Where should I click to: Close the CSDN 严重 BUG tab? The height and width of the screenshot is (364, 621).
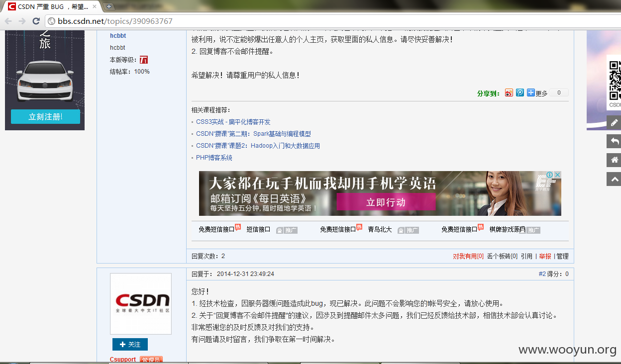point(95,6)
